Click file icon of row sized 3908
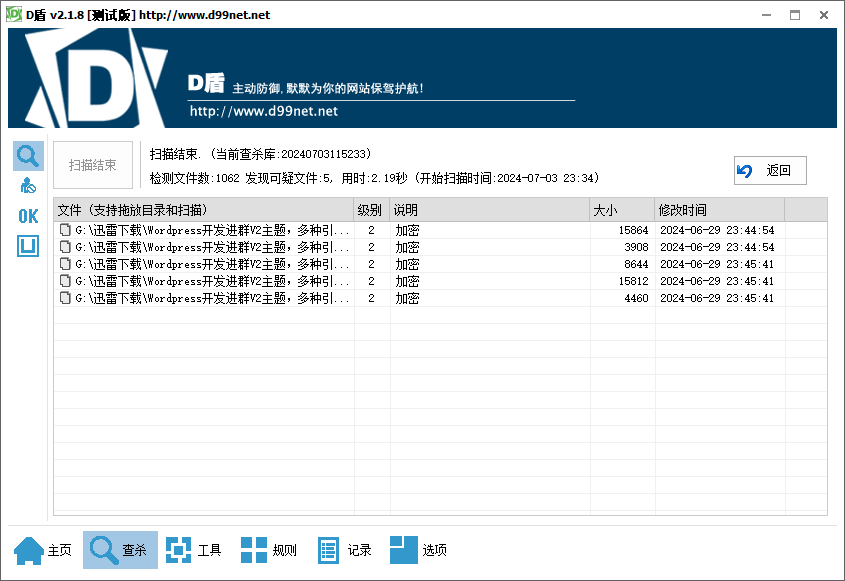Screen dimensions: 845x581 pyautogui.click(x=65, y=247)
